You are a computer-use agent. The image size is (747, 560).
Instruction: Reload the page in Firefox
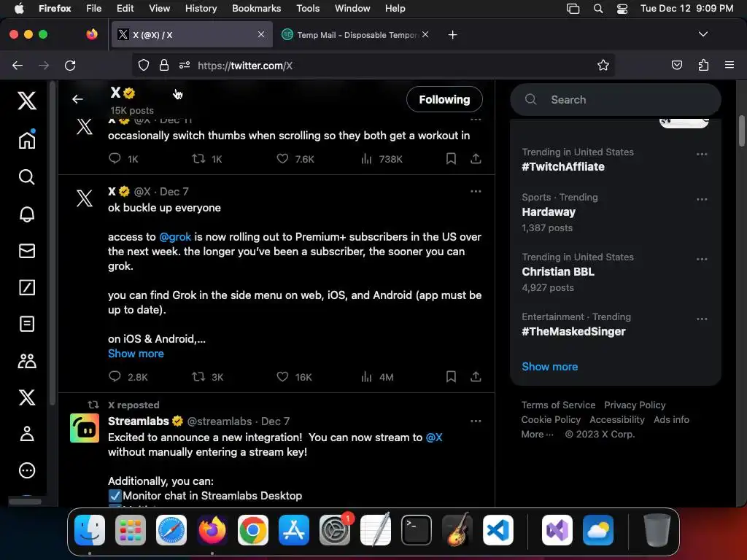(x=70, y=65)
